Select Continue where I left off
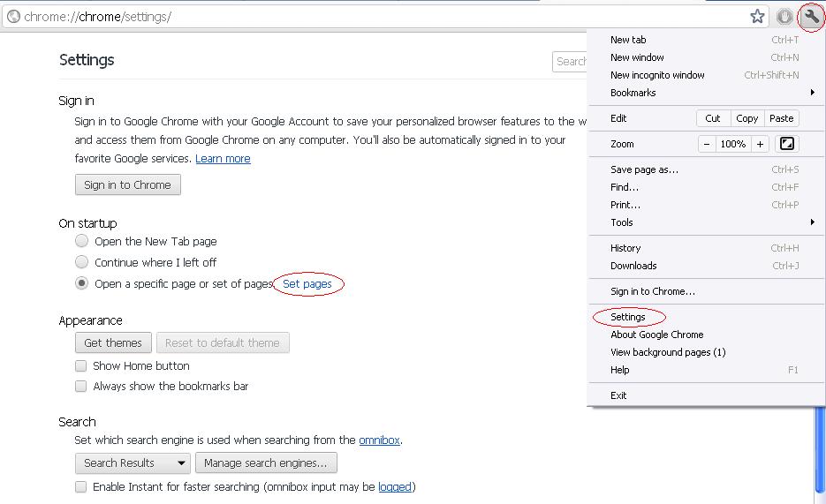 (81, 262)
